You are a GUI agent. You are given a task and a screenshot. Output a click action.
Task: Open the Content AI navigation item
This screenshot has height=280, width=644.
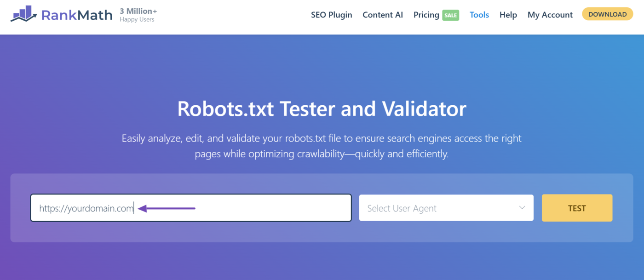tap(383, 15)
